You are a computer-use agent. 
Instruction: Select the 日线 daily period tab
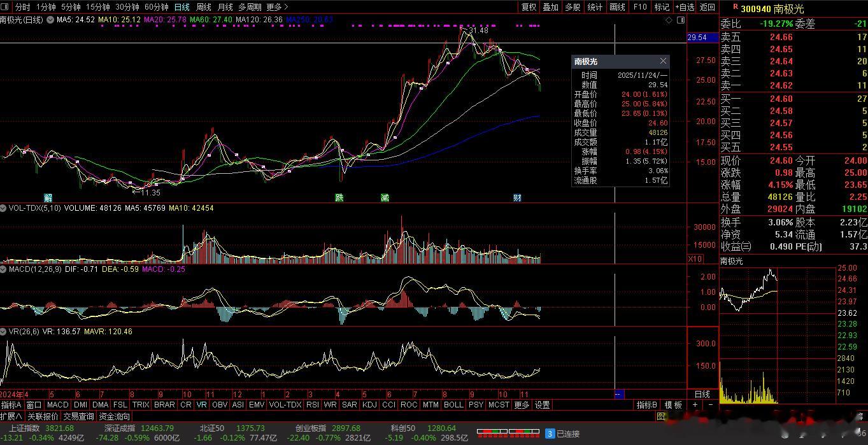tap(181, 7)
